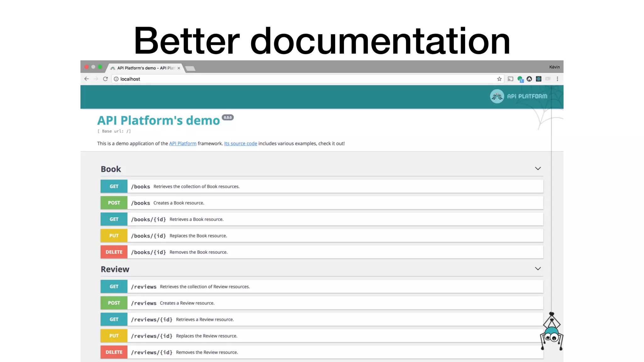
Task: Open the Cast icon in the toolbar
Action: pos(510,79)
